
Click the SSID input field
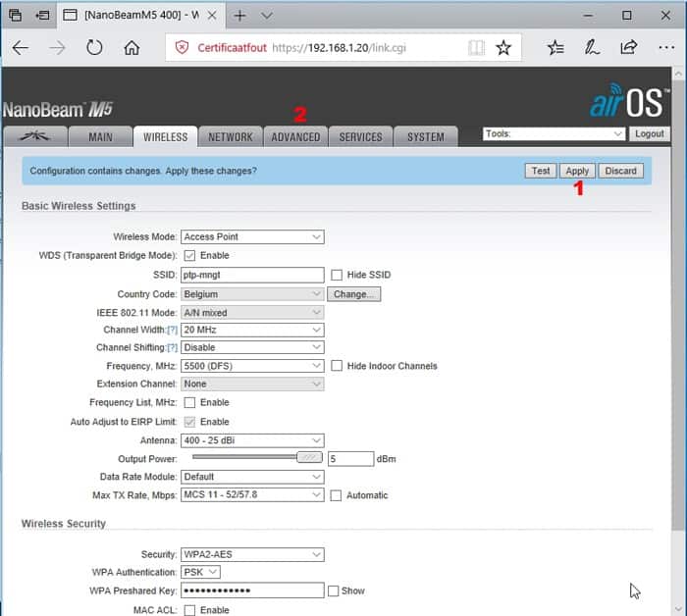coord(252,275)
